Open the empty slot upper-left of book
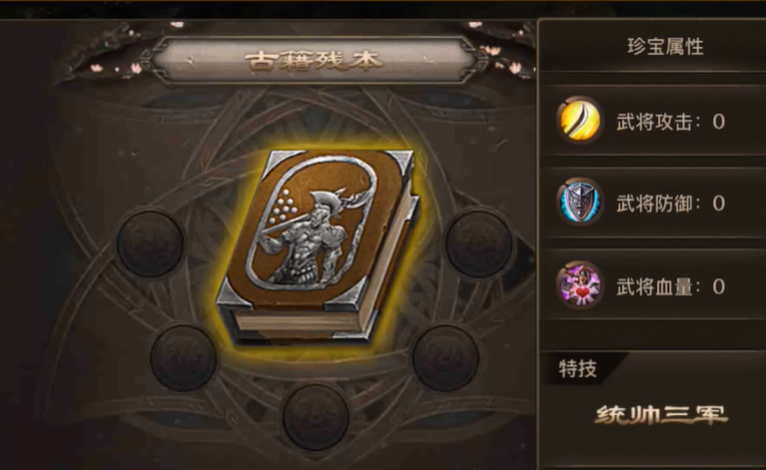Image resolution: width=766 pixels, height=470 pixels. pos(150,244)
